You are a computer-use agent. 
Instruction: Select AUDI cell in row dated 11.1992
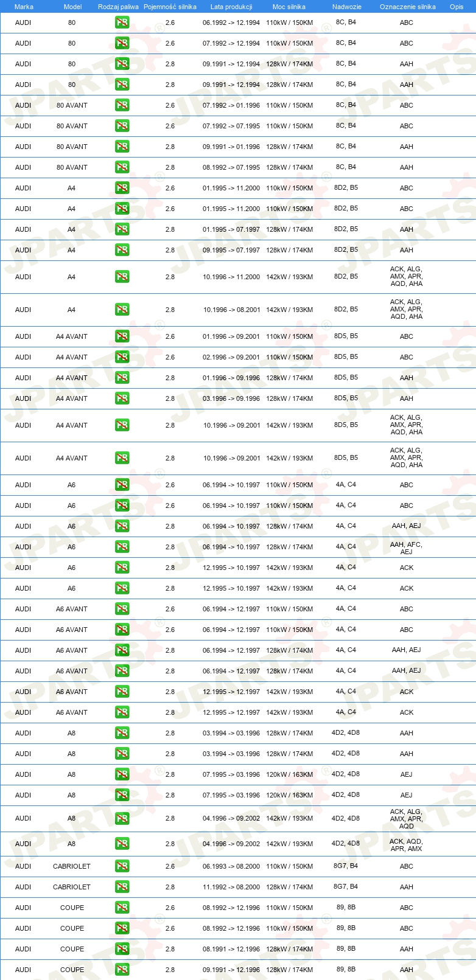pyautogui.click(x=23, y=887)
